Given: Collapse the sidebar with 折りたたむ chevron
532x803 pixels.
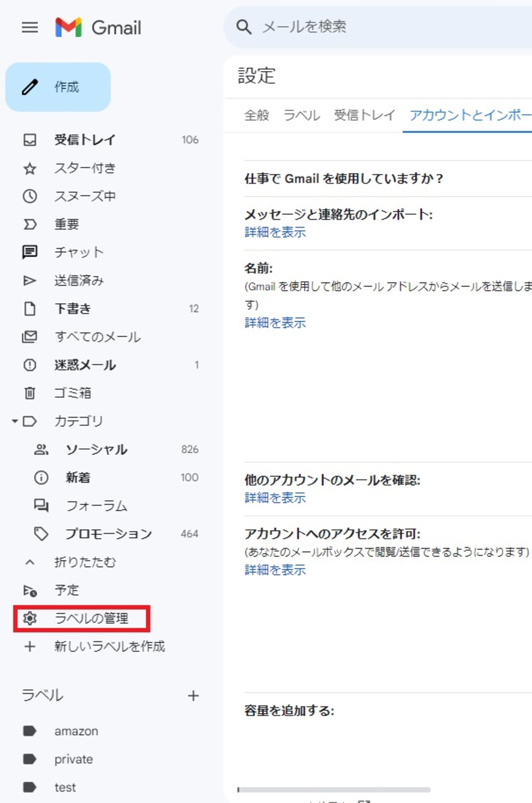Looking at the screenshot, I should [30, 562].
